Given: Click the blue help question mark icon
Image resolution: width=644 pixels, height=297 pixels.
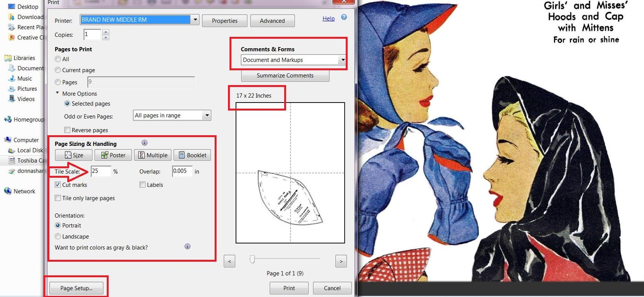Looking at the screenshot, I should coord(344,17).
